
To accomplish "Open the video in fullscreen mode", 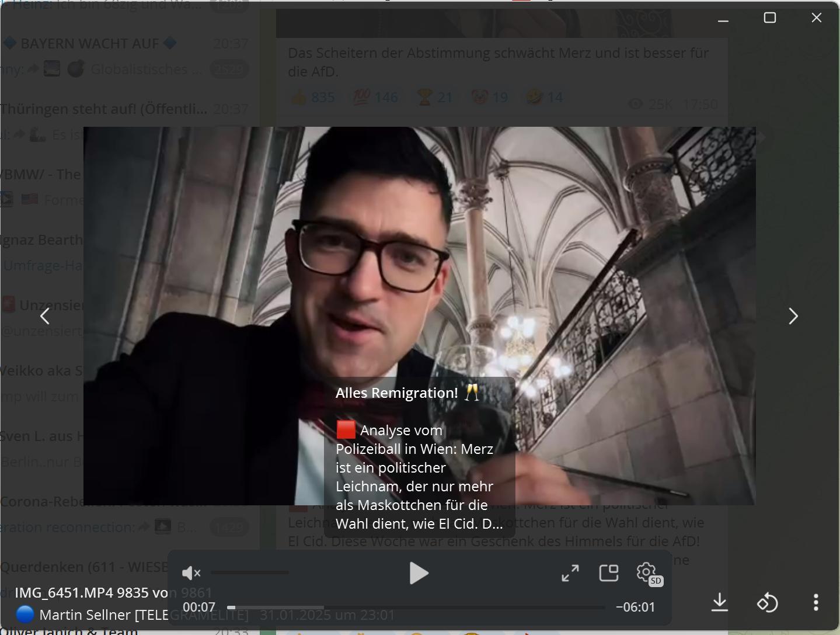I will (570, 573).
